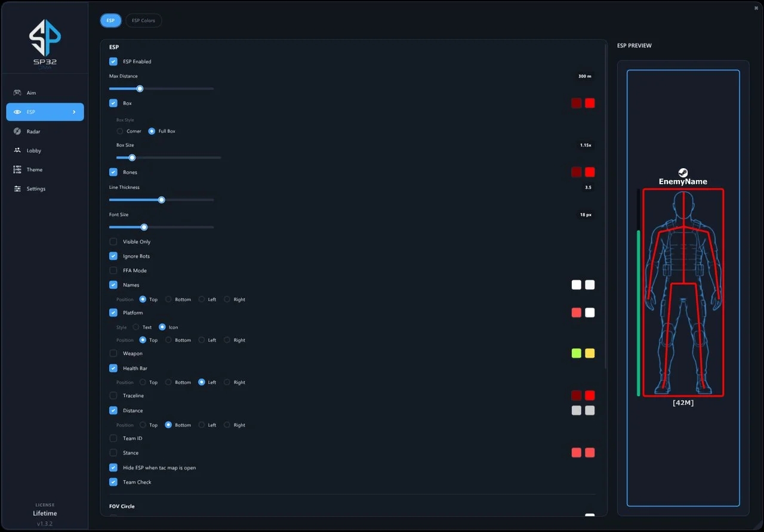Set Health Bar position to Right
This screenshot has height=532, width=764.
pos(227,382)
